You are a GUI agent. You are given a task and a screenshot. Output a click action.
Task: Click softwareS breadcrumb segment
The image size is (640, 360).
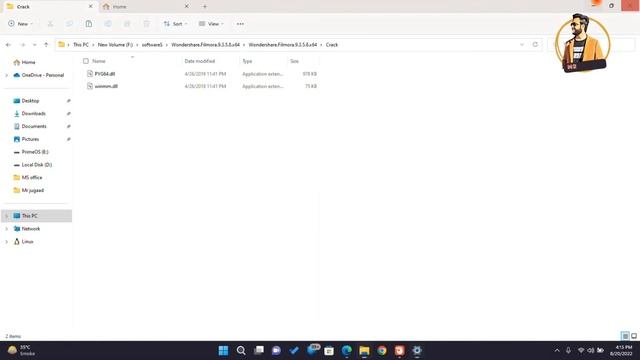point(152,45)
